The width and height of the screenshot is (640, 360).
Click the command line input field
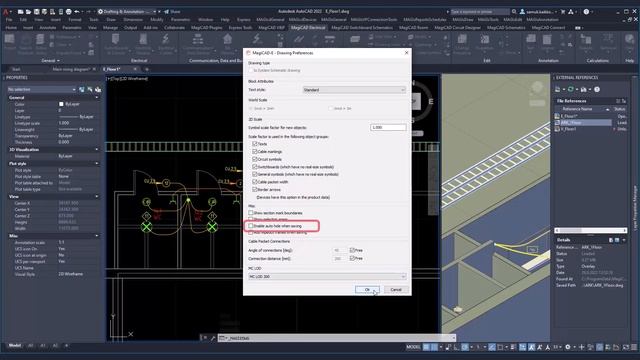[x=337, y=338]
